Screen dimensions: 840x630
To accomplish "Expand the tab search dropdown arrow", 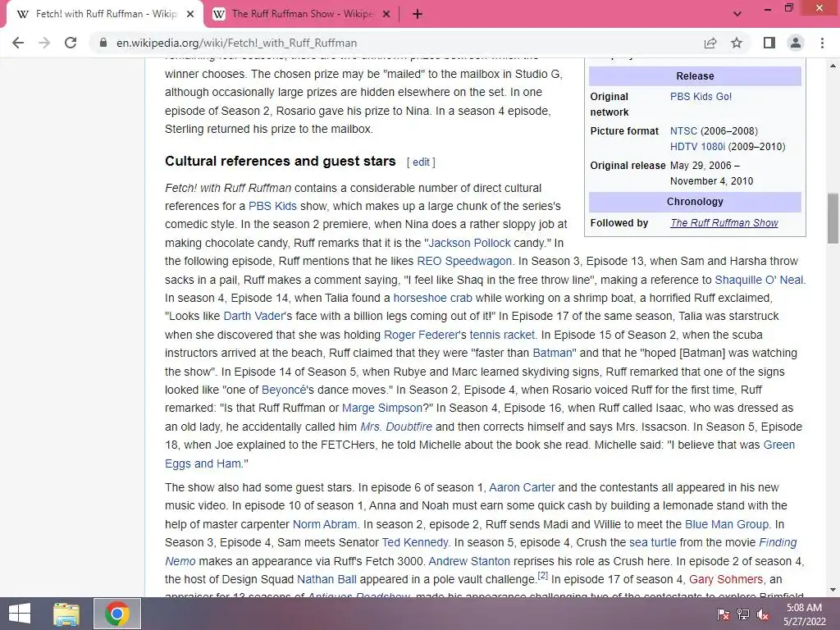I will coord(737,14).
